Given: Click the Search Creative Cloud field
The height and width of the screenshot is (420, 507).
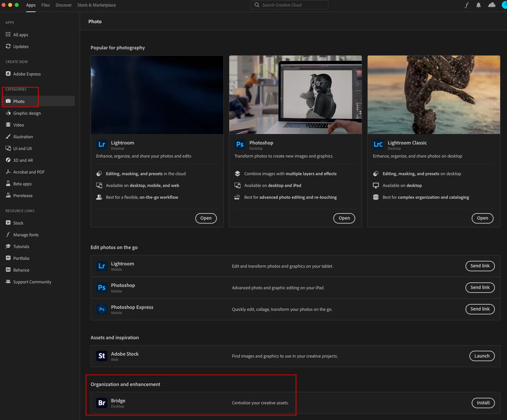Looking at the screenshot, I should [x=289, y=5].
